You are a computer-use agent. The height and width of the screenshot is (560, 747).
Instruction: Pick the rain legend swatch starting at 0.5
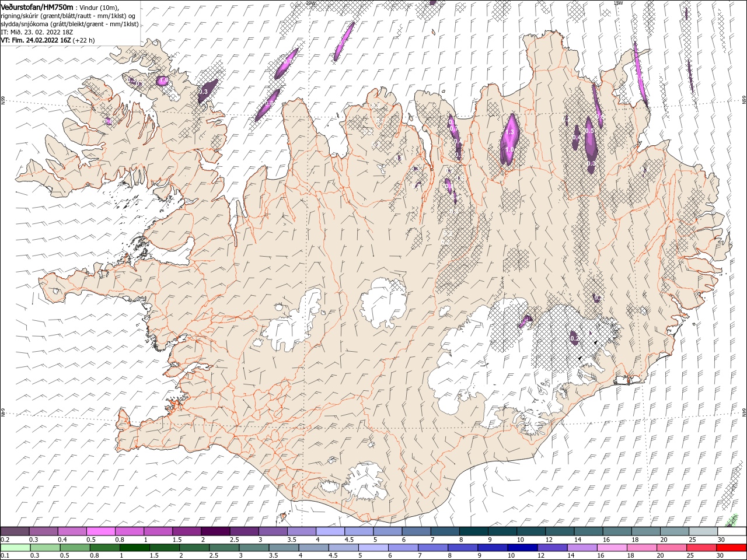(75, 548)
